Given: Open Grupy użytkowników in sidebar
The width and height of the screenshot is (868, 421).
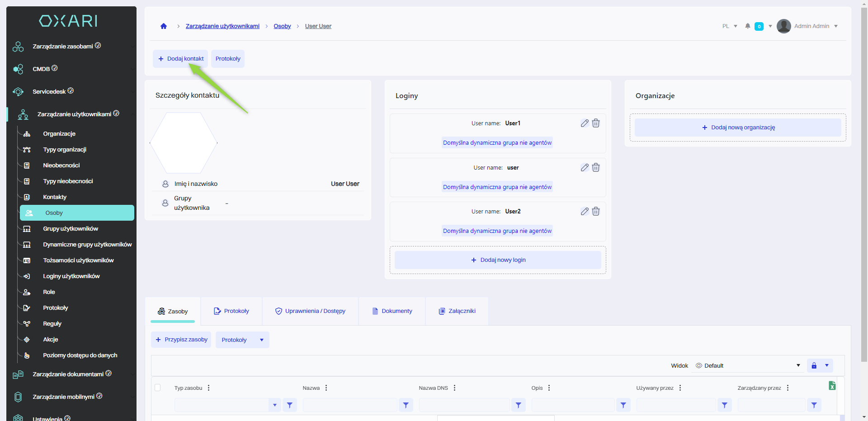Looking at the screenshot, I should [x=71, y=229].
